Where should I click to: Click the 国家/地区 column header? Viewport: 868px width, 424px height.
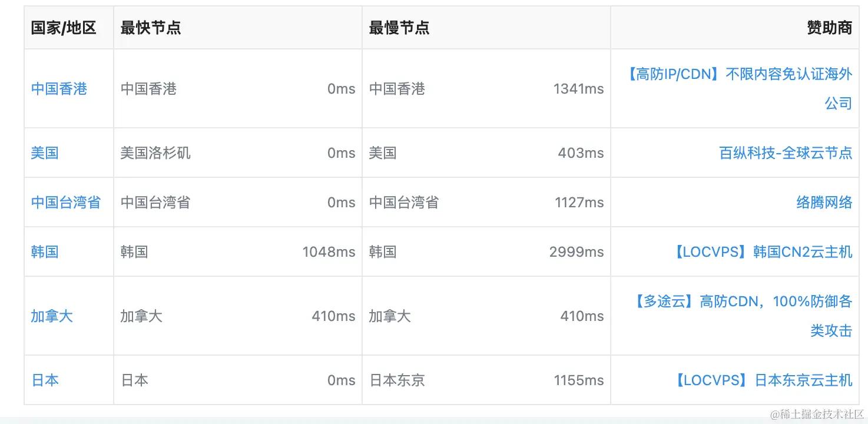click(64, 28)
